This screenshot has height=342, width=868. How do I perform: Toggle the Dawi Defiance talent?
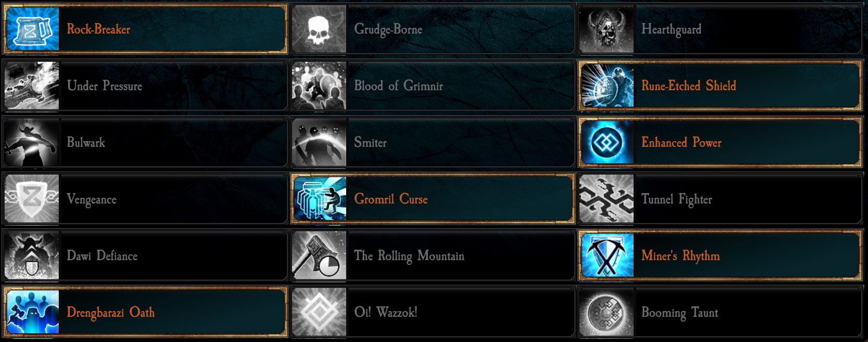pyautogui.click(x=145, y=255)
